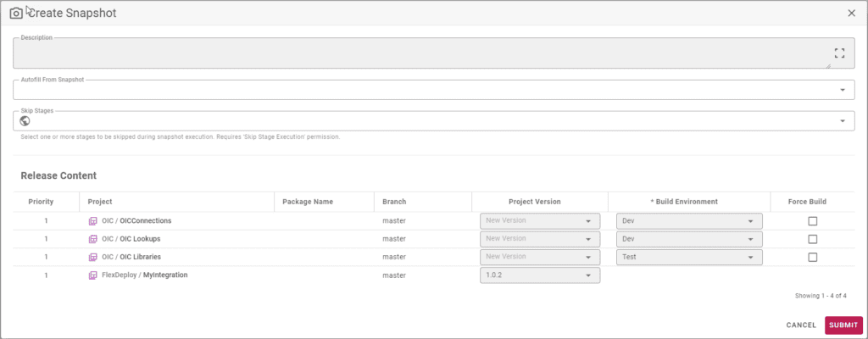Open Build Environment dropdown for OIC Lookups
Screen dimensions: 868x339
689,239
